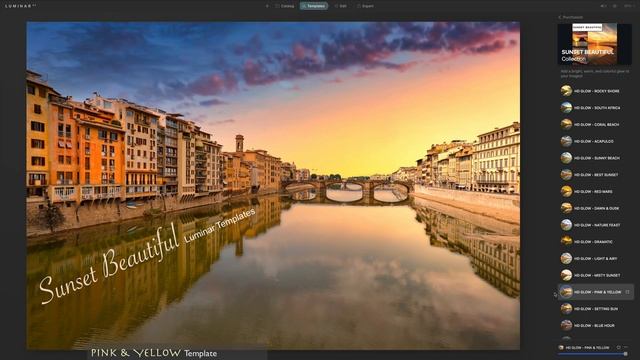Select the HD Glow - Dramatic thumbnail
Screen dimensions: 640x360
coord(566,241)
